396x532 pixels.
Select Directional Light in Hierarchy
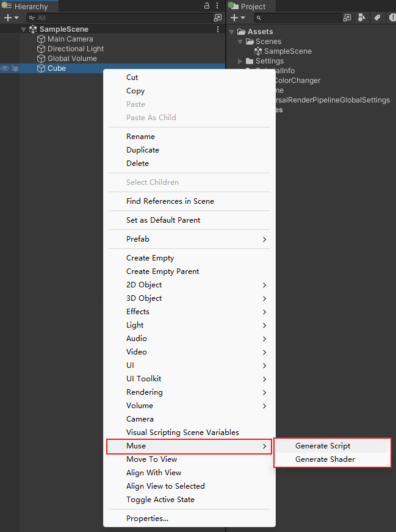(x=76, y=49)
